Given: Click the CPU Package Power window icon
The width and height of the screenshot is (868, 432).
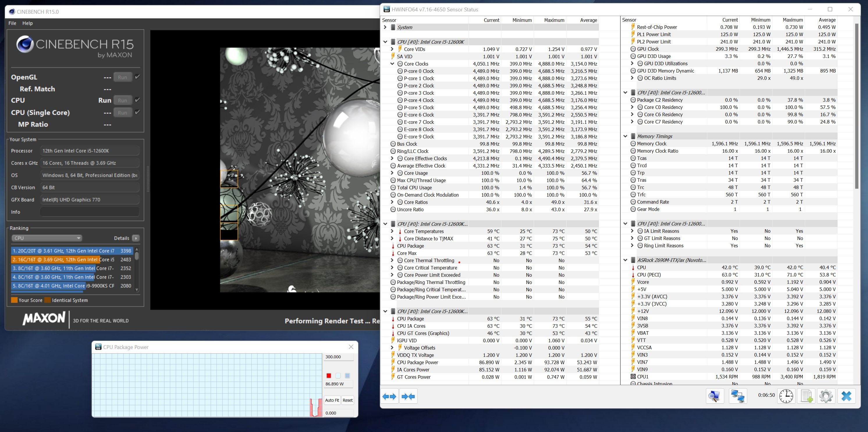Looking at the screenshot, I should (98, 347).
